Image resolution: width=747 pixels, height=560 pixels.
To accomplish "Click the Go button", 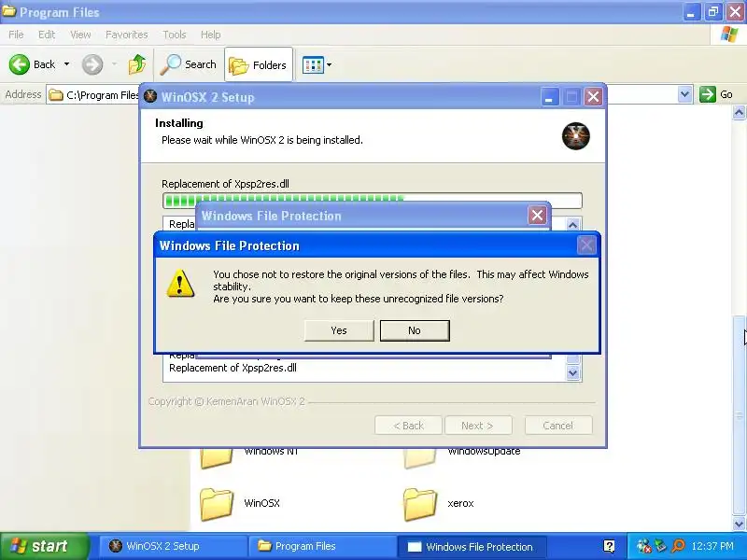I will (716, 94).
